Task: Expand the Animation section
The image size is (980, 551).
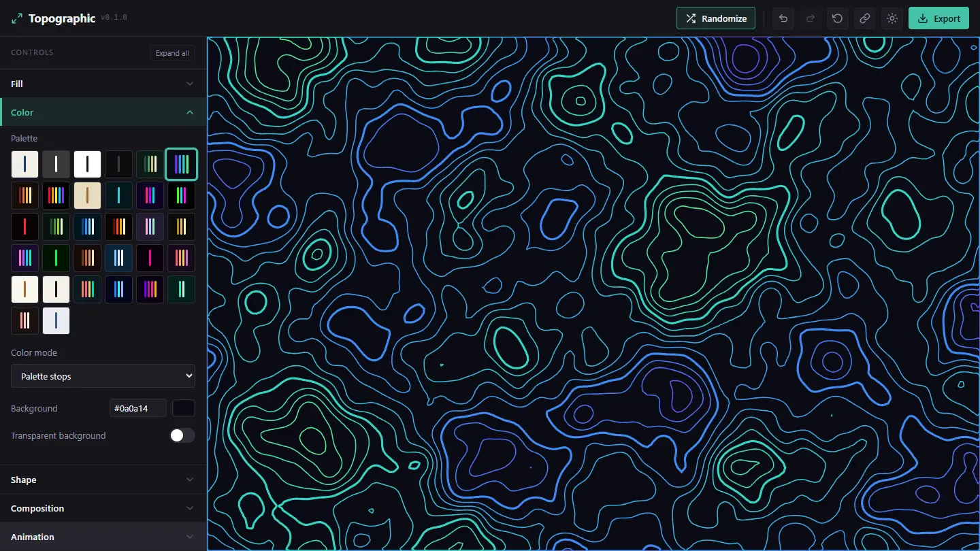Action: point(103,537)
